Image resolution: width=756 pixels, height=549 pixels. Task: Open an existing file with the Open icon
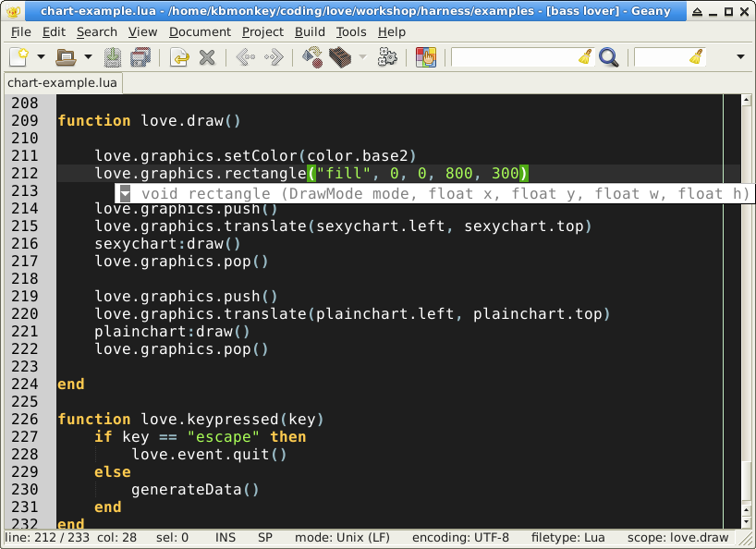tap(66, 57)
